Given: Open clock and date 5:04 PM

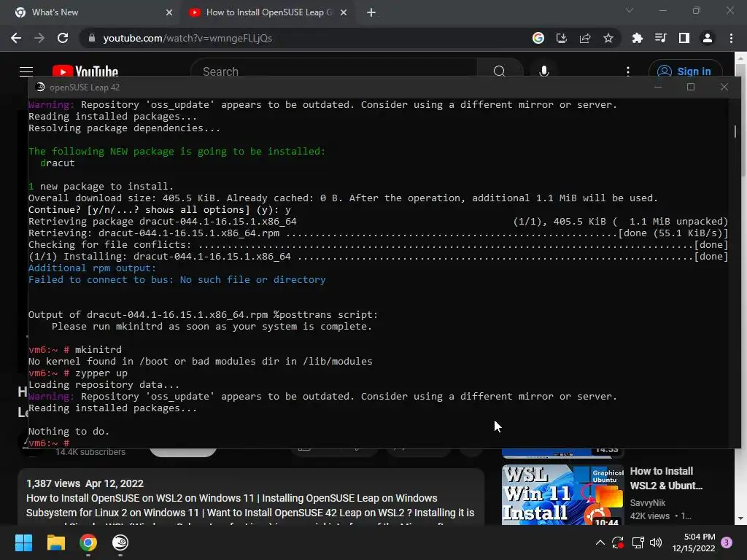Looking at the screenshot, I should pyautogui.click(x=694, y=542).
